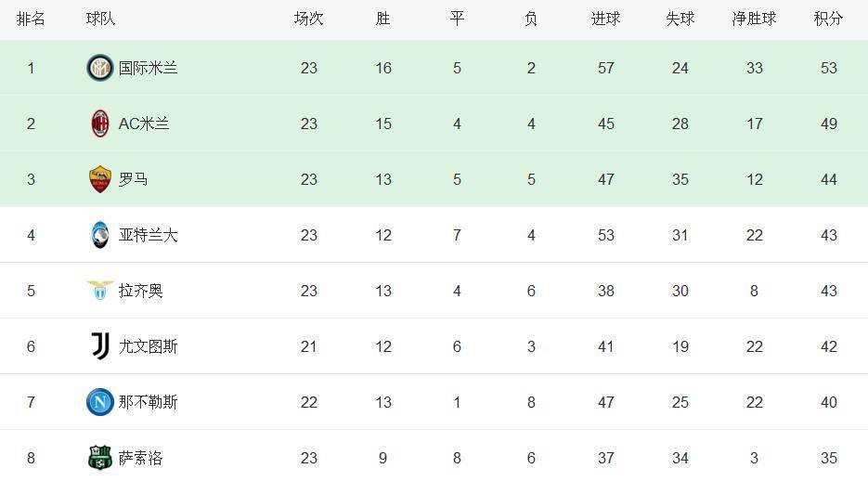Open the 国际米兰 team link
The image size is (868, 481).
point(148,68)
